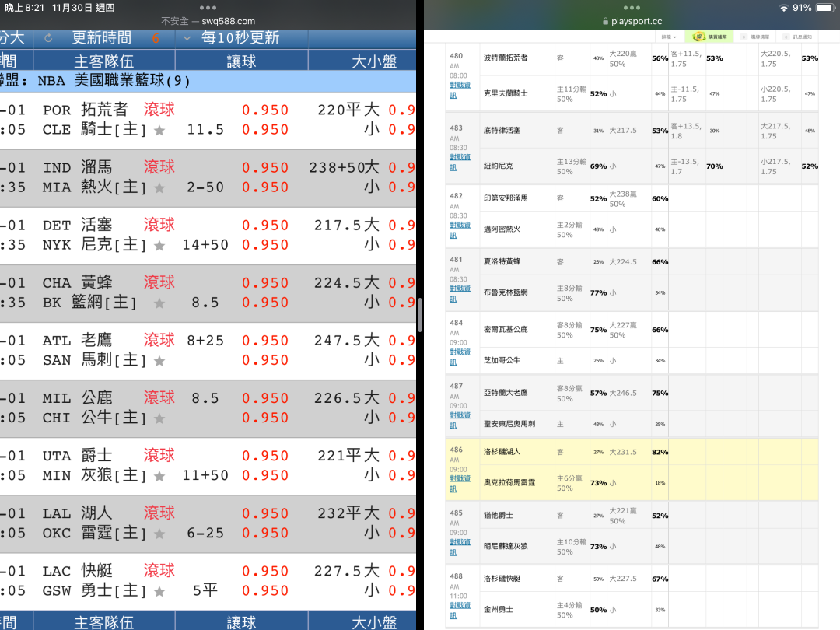Screen dimensions: 840x630
Task: Click 滾球 for IND 溜馬 game
Action: pos(159,167)
